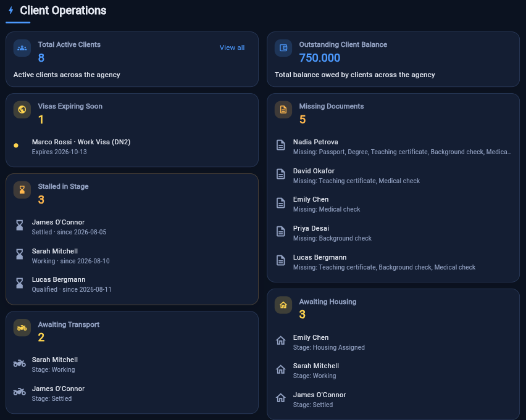Open Lucas Bergmann in Stalled in Stage
Image resolution: width=526 pixels, height=420 pixels.
tap(59, 279)
